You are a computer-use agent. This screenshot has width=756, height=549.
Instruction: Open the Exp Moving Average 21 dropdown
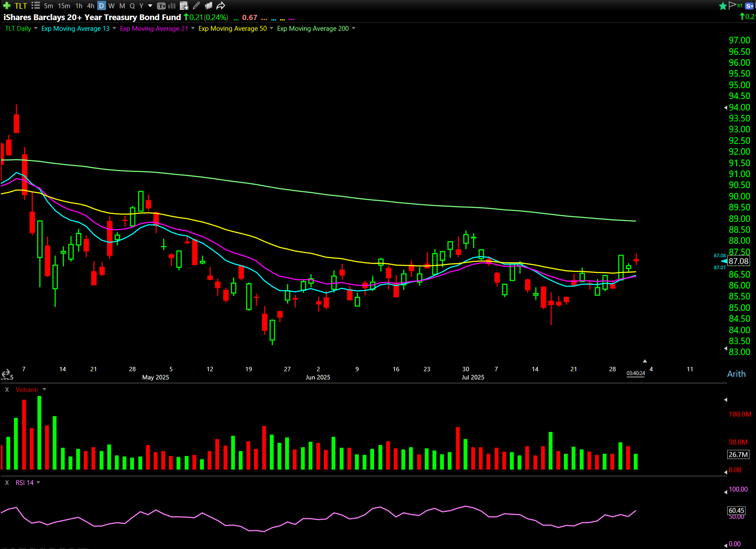click(193, 28)
